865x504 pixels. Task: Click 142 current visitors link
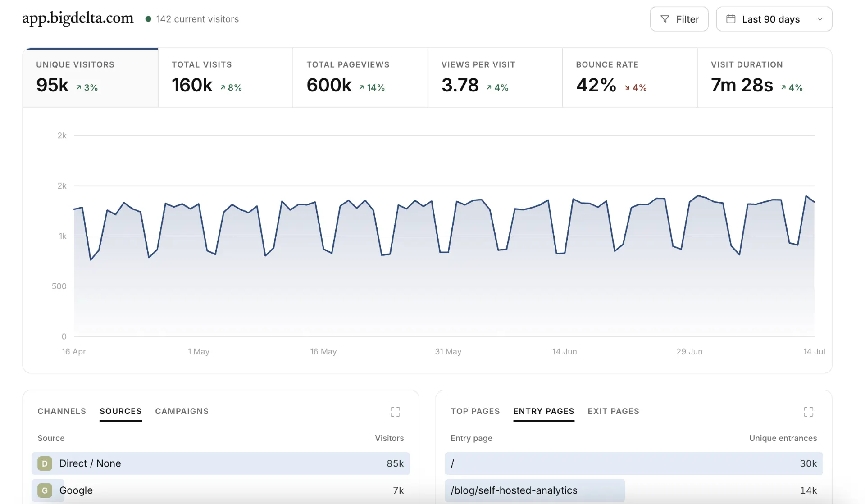pos(197,19)
